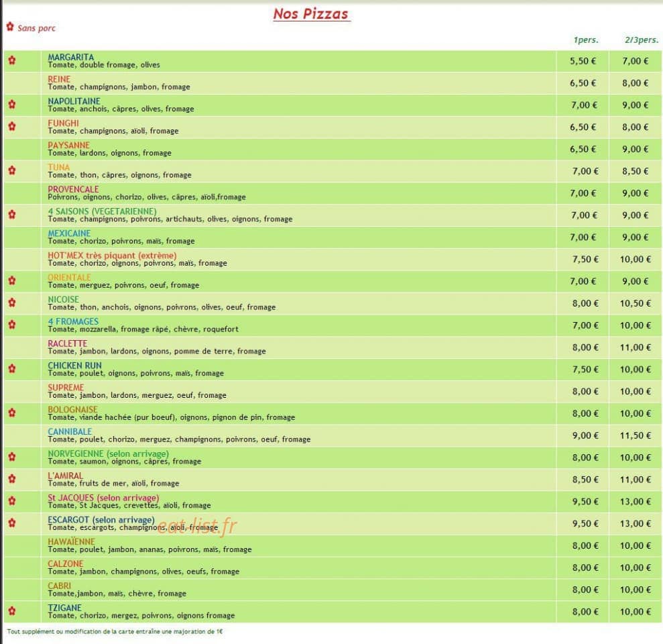
Task: Click the supplement surcharge footnote text
Action: 115,631
